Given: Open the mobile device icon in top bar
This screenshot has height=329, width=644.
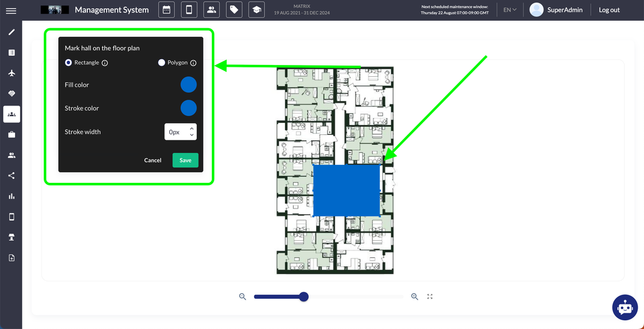Looking at the screenshot, I should (189, 10).
